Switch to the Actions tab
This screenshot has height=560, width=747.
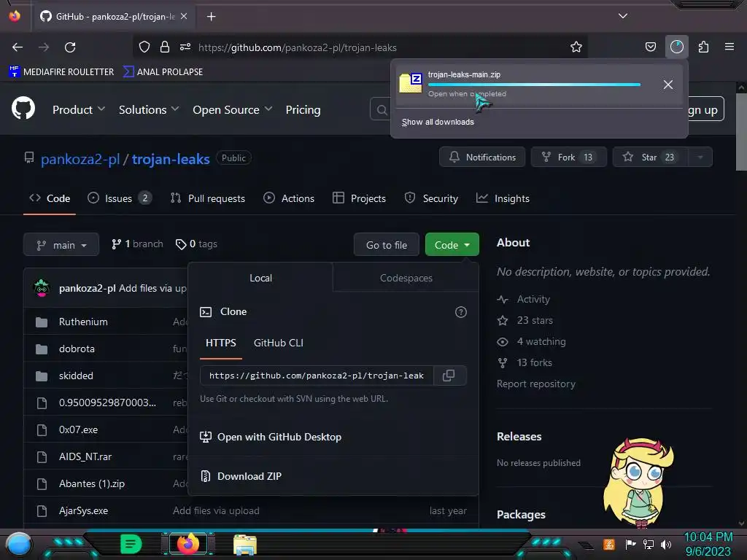tap(289, 198)
